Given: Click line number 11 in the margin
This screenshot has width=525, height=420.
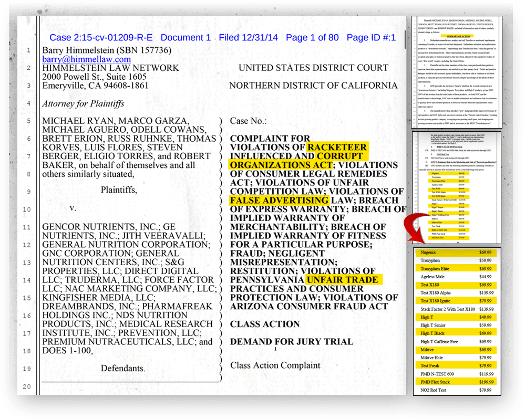Looking at the screenshot, I should (x=27, y=228).
